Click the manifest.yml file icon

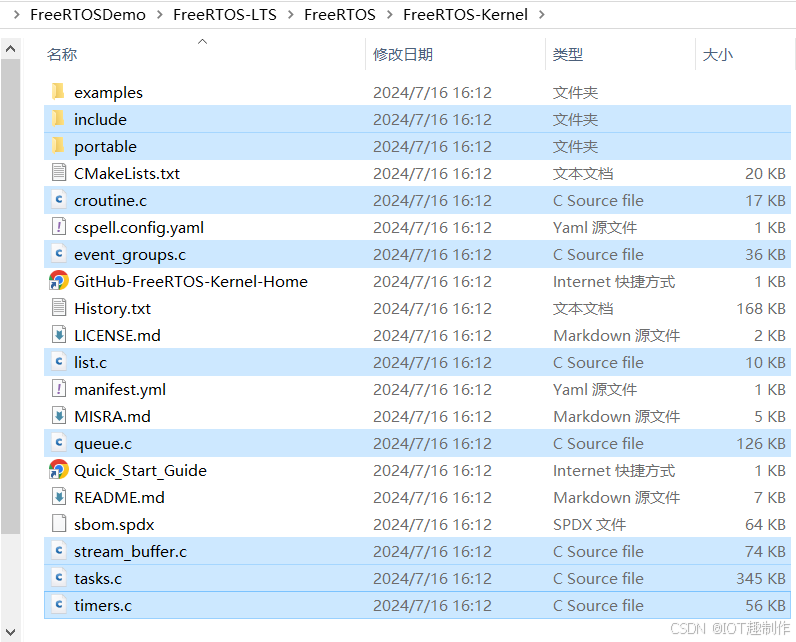coord(59,389)
